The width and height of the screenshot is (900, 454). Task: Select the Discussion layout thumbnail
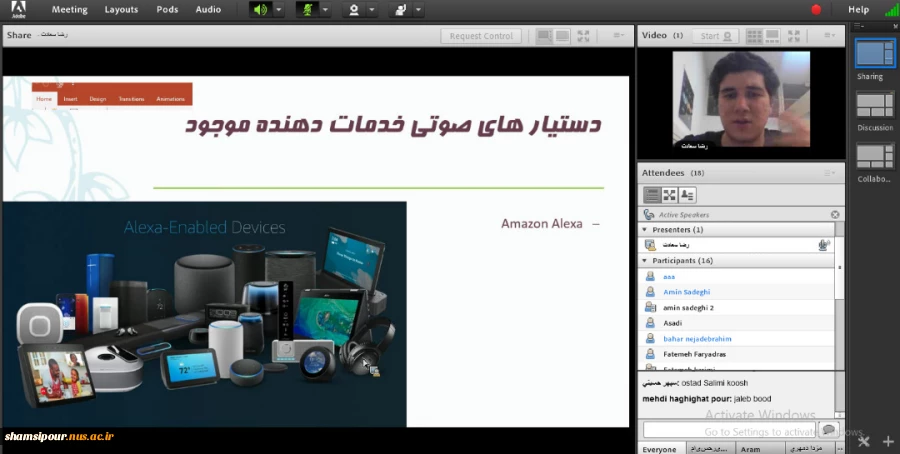(874, 106)
